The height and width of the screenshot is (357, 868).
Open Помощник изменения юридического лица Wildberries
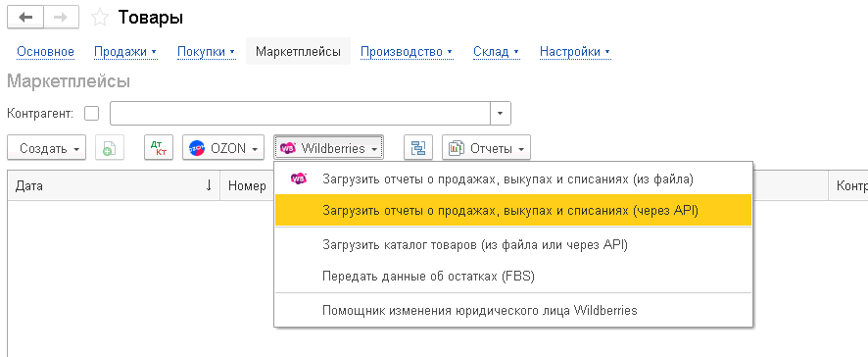click(513, 311)
